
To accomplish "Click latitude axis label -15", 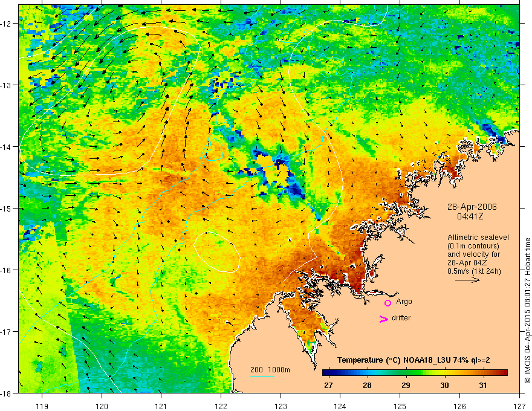I will coord(7,208).
